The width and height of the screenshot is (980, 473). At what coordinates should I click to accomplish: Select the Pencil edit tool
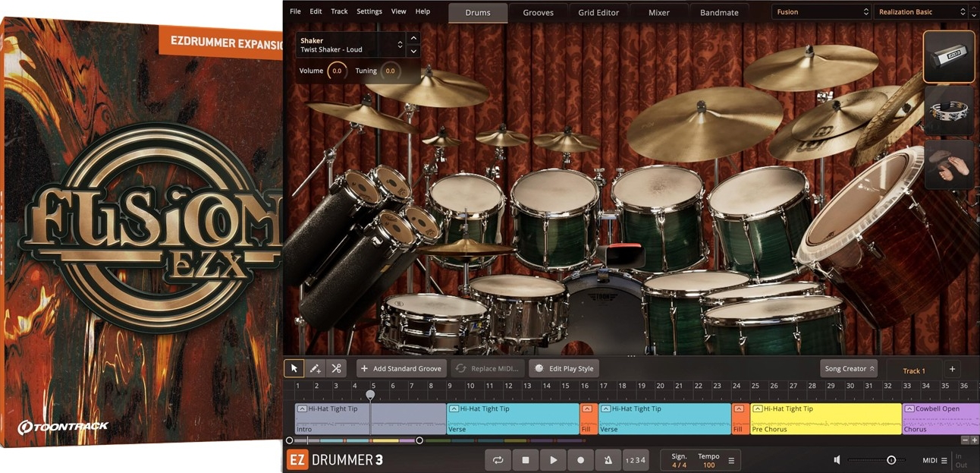pos(315,367)
